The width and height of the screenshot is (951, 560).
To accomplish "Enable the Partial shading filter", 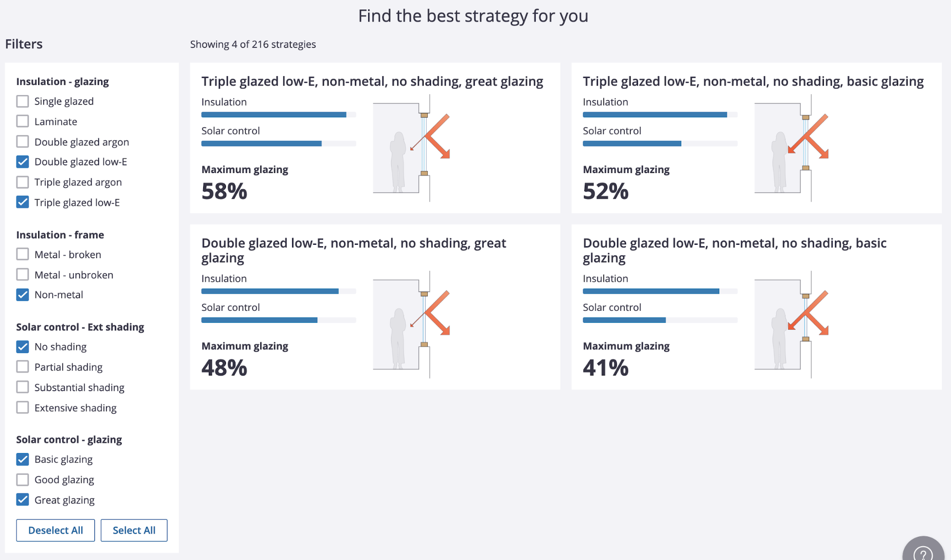I will tap(22, 367).
